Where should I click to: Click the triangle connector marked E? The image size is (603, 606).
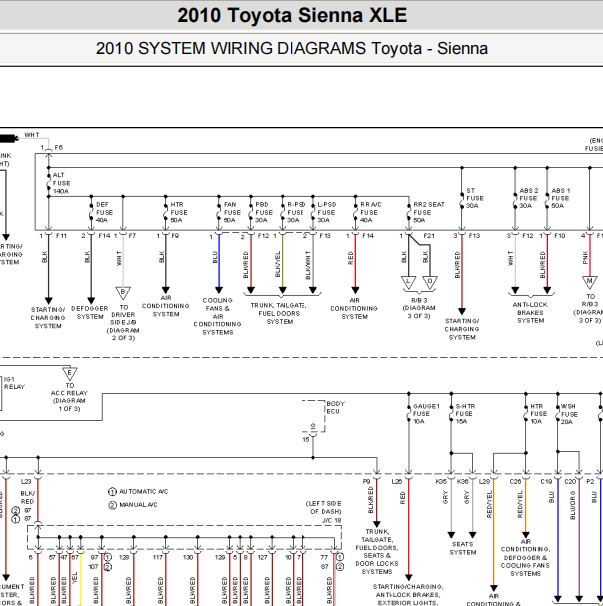[x=70, y=373]
